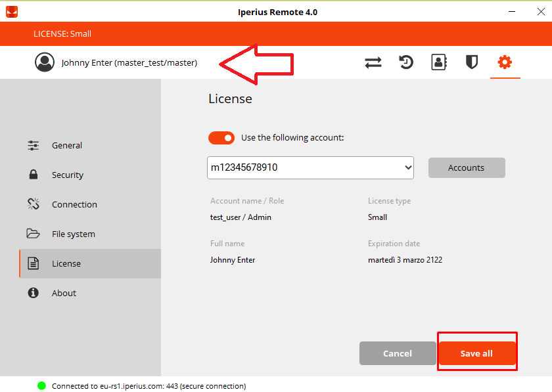Open the orange settings gear icon
Viewport: 552px width, 392px height.
point(505,62)
